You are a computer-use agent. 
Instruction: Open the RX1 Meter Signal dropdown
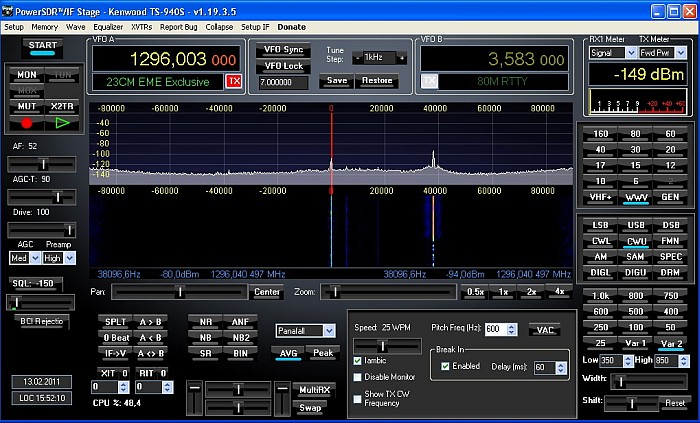pyautogui.click(x=631, y=53)
